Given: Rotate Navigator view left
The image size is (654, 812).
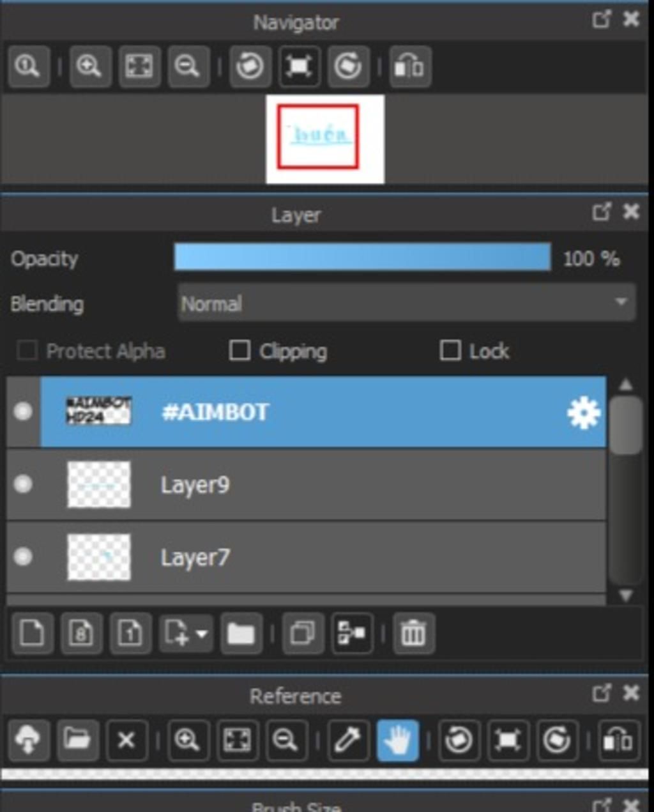Looking at the screenshot, I should point(250,66).
